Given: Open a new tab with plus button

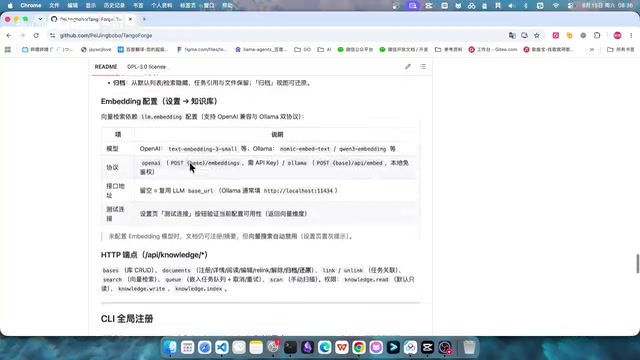Looking at the screenshot, I should pyautogui.click(x=144, y=19).
